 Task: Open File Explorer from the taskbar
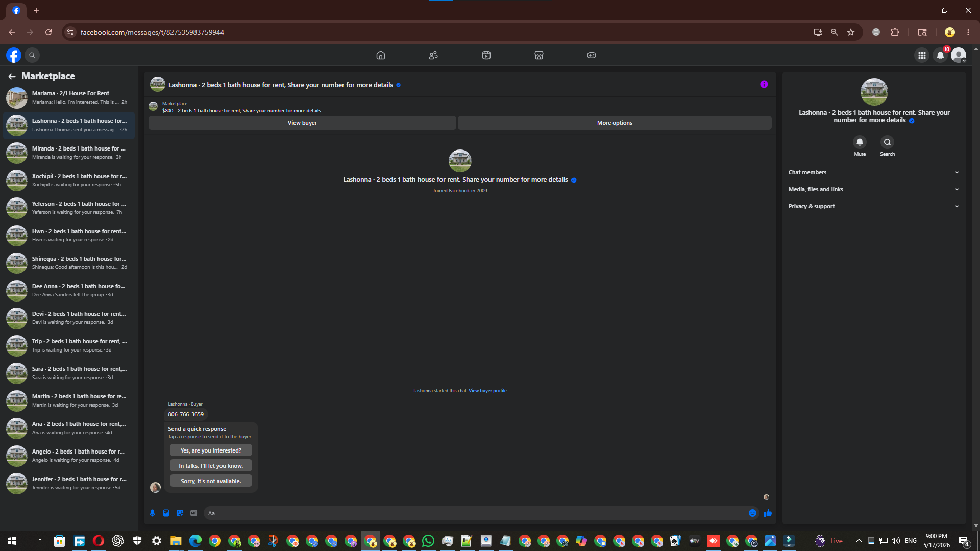click(176, 541)
